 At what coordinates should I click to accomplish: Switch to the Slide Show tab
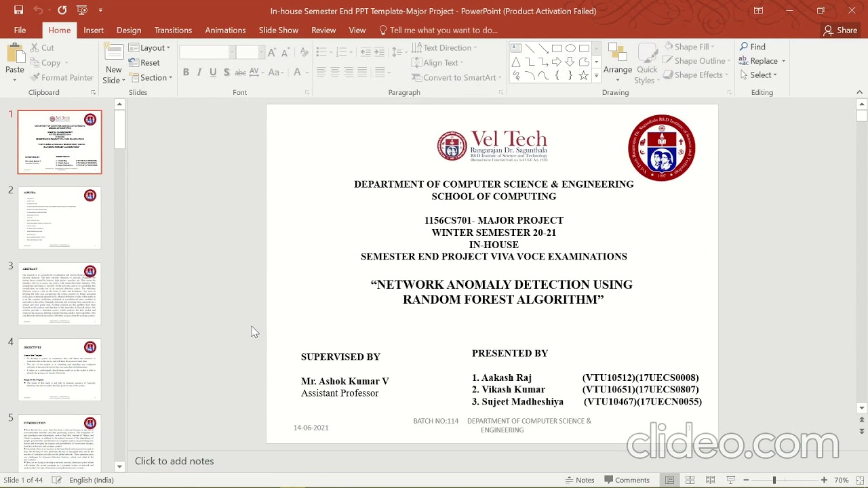point(278,30)
